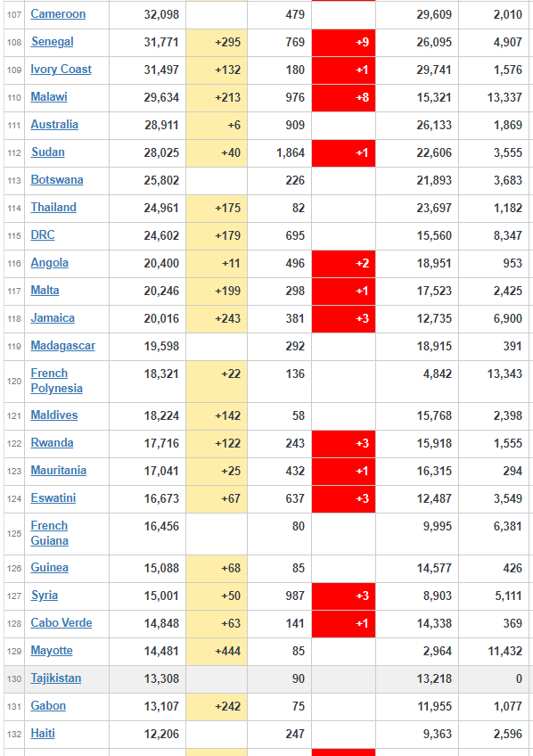This screenshot has height=756, width=533.
Task: Open Malawi statistics page
Action: 49,97
